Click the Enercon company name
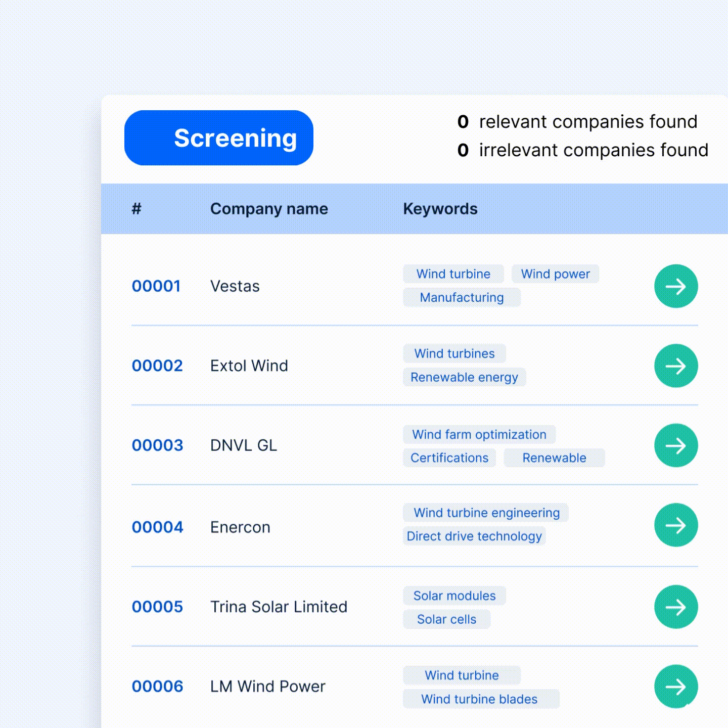Image resolution: width=728 pixels, height=728 pixels. point(240,527)
